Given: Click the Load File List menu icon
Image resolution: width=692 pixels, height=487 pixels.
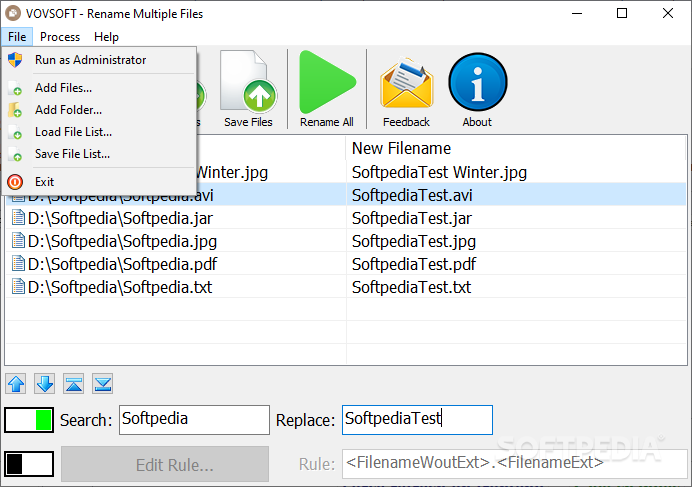Looking at the screenshot, I should click(15, 132).
